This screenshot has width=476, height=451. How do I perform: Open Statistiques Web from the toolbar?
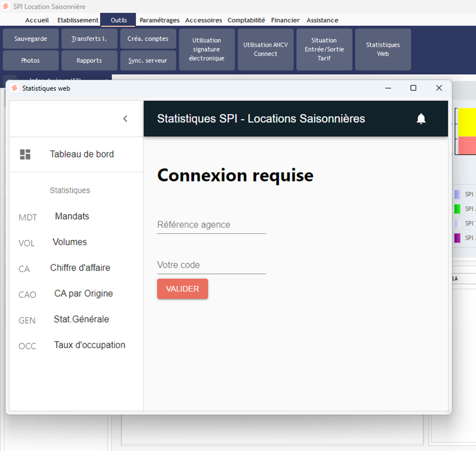coord(383,49)
